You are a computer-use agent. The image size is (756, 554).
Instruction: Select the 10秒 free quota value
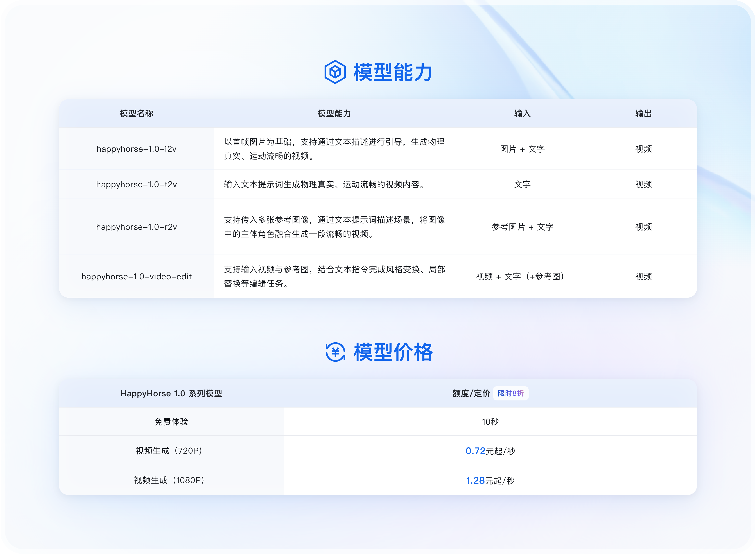[x=490, y=422]
